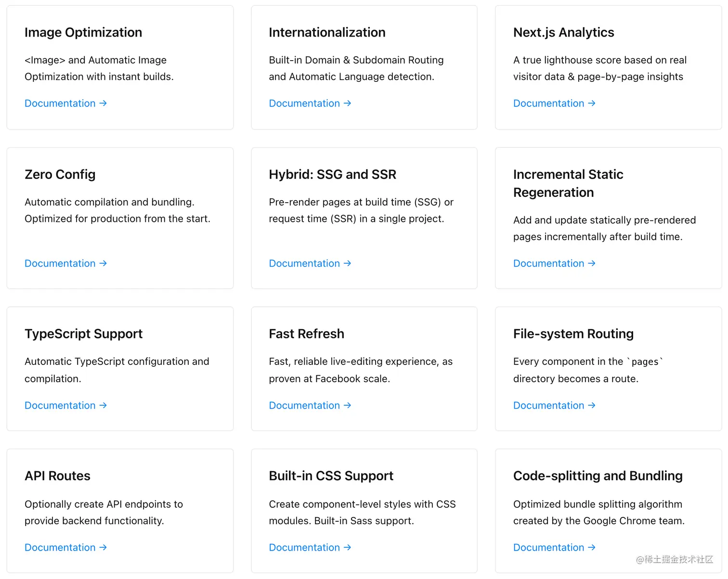The width and height of the screenshot is (728, 579).
Task: Open the TypeScript Support Documentation link
Action: click(x=60, y=406)
